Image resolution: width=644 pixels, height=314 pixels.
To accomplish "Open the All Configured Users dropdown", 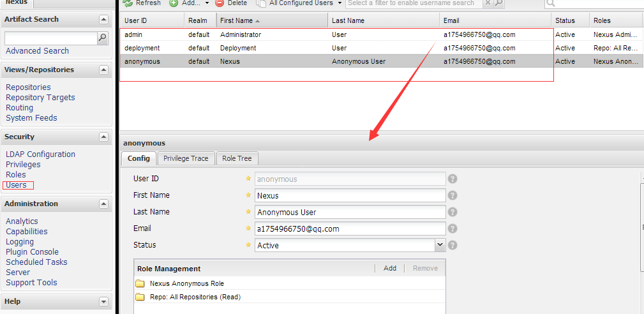I will (340, 3).
